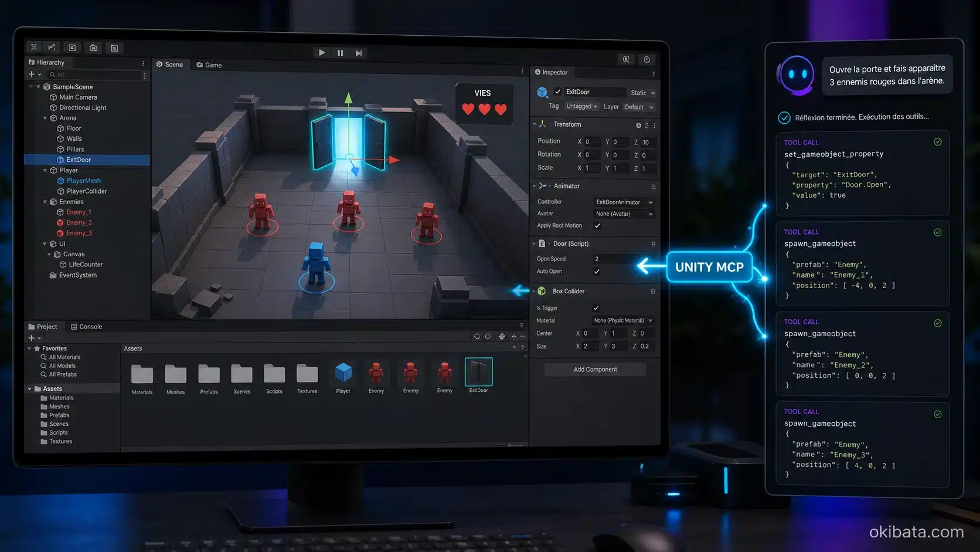Pause the game with the Pause button
Image resolution: width=980 pixels, height=552 pixels.
point(340,53)
